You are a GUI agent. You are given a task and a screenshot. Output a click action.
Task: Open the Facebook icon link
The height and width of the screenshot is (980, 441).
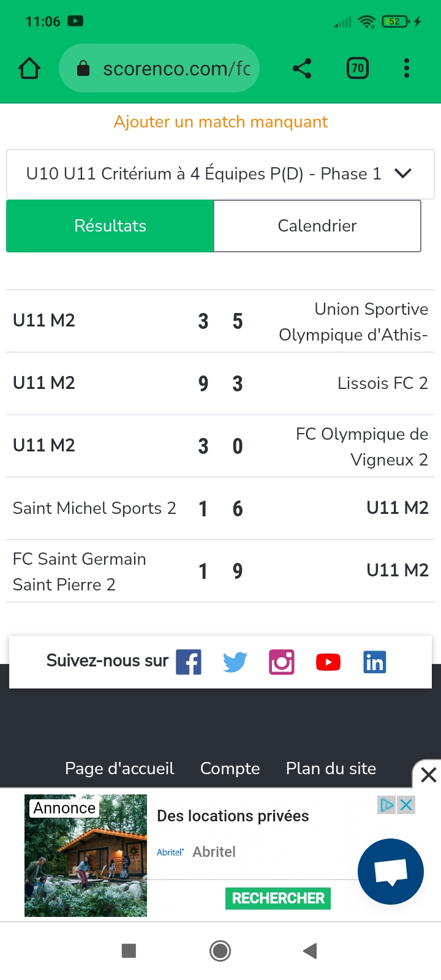click(189, 662)
